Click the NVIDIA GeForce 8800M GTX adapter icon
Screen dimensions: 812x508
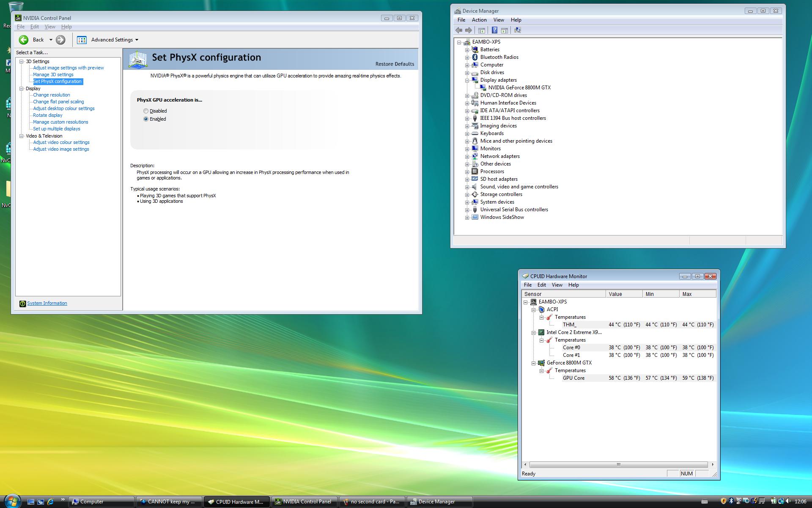coord(483,88)
